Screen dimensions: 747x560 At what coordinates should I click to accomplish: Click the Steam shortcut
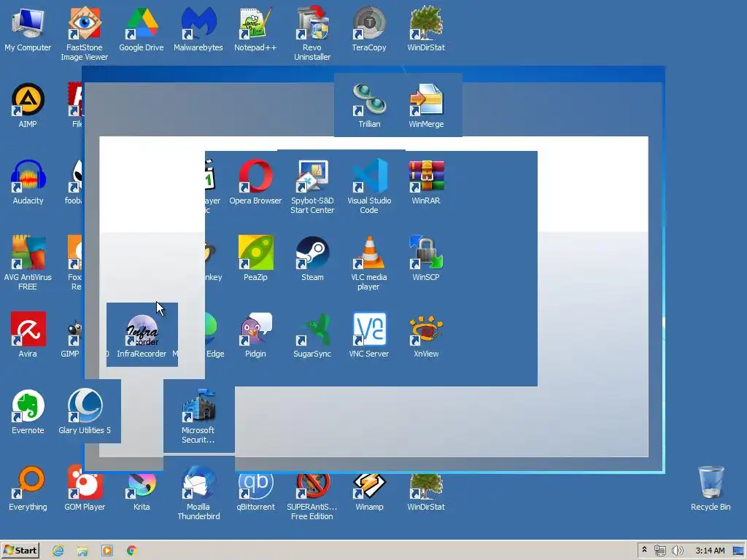[x=312, y=258]
